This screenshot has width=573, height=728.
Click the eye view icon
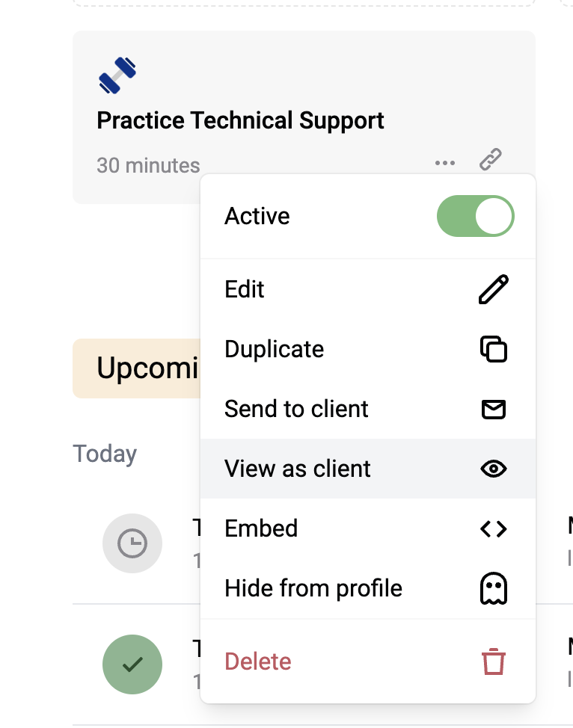click(494, 469)
